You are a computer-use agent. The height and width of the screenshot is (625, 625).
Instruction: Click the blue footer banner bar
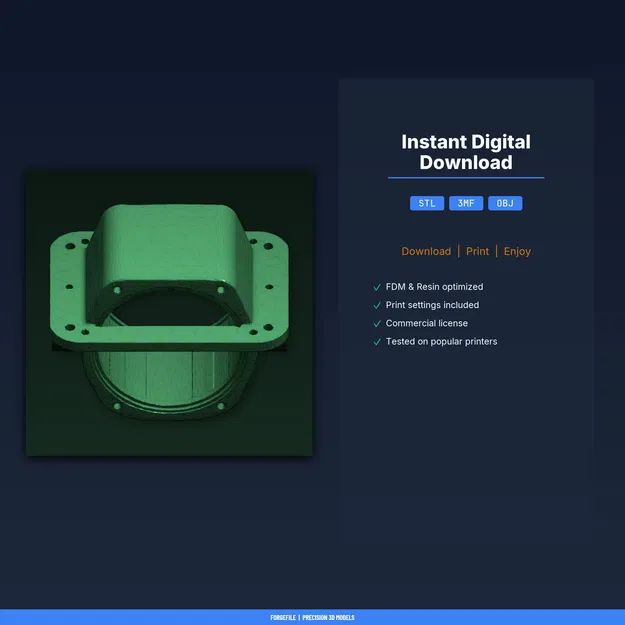312,617
